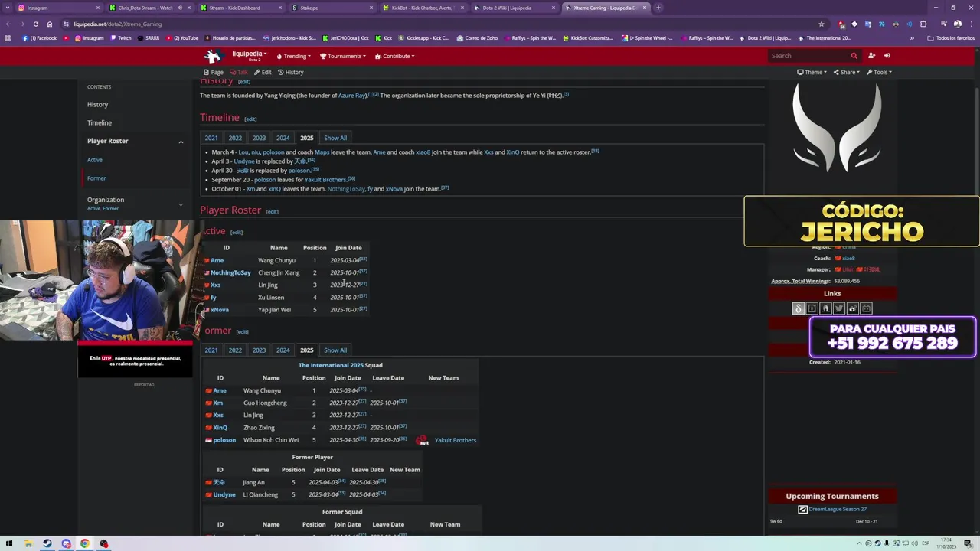Jump to Timeline in contents sidebar
The width and height of the screenshot is (980, 551).
(x=99, y=123)
